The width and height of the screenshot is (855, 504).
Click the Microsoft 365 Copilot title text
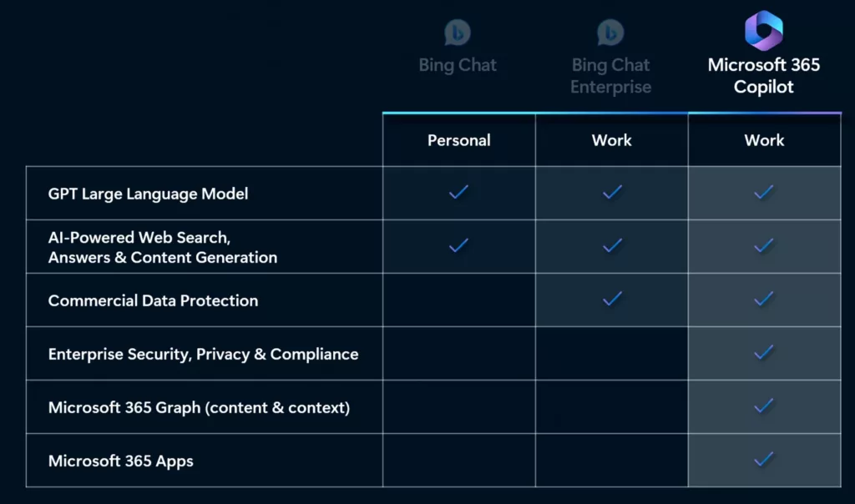pyautogui.click(x=764, y=76)
